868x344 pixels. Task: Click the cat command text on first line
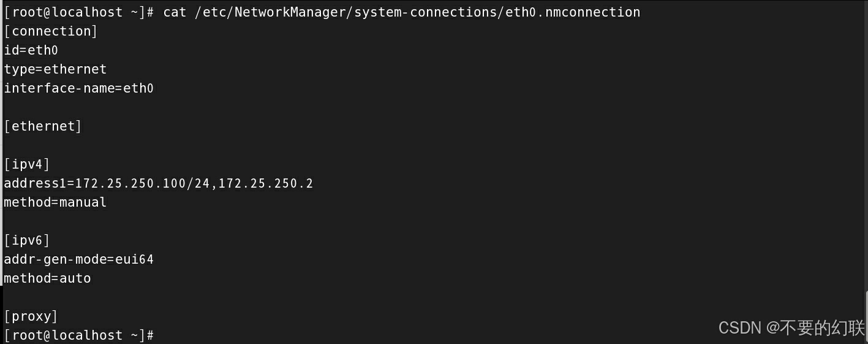coord(175,12)
